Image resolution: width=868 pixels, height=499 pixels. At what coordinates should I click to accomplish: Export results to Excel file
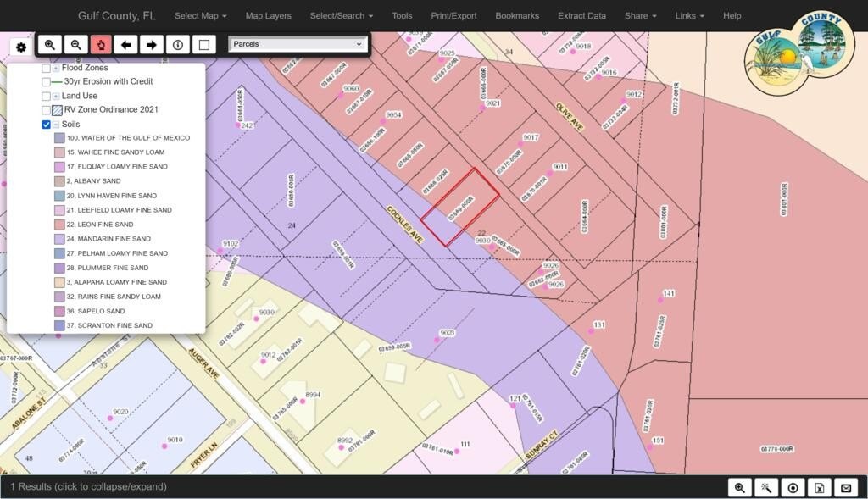(820, 487)
